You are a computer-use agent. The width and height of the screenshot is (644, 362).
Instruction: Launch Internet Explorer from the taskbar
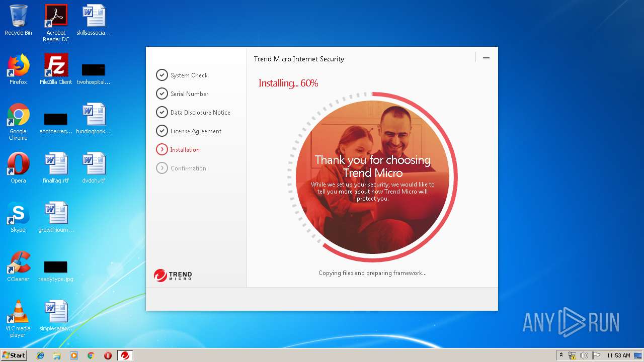pos(40,355)
